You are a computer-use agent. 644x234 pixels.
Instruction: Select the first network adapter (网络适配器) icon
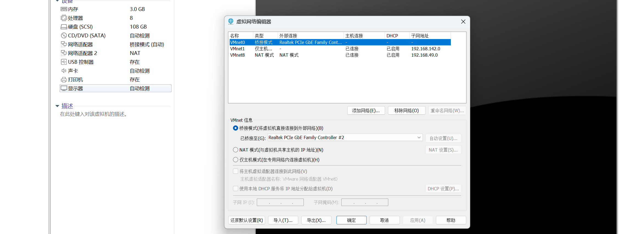tap(64, 44)
